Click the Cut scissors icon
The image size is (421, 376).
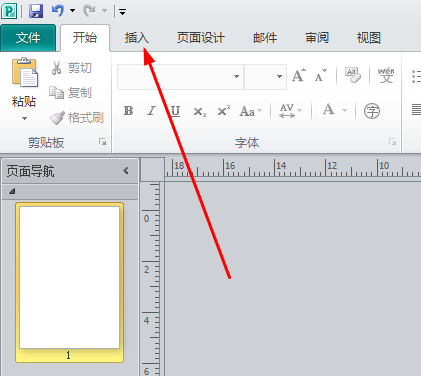pos(56,68)
